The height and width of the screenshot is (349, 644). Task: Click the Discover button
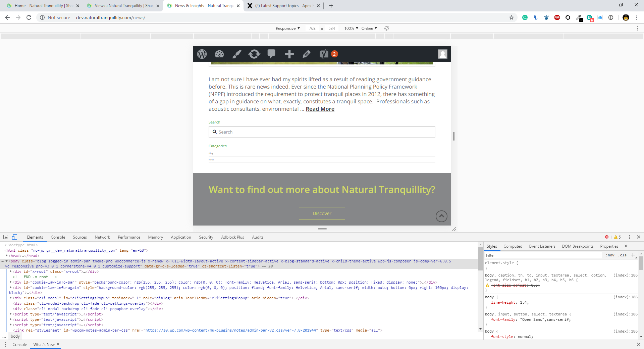322,213
